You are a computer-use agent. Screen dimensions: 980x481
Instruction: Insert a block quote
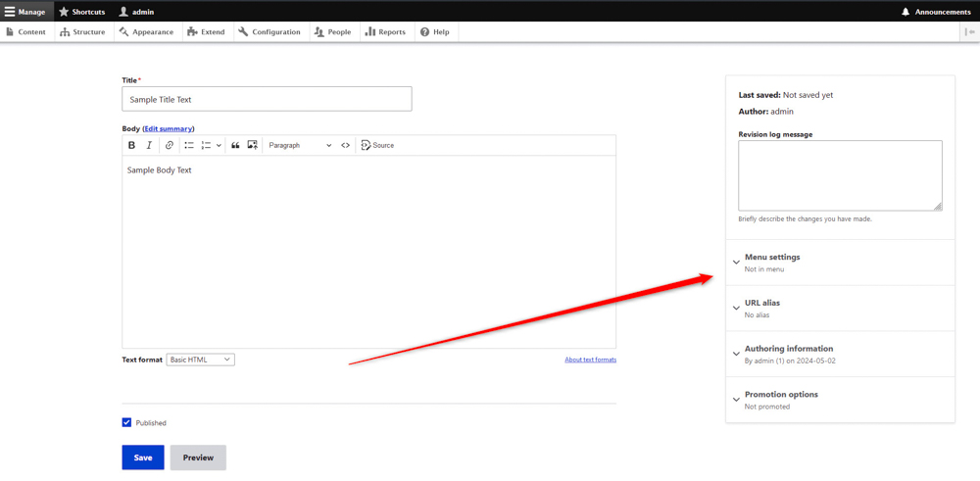pos(235,145)
